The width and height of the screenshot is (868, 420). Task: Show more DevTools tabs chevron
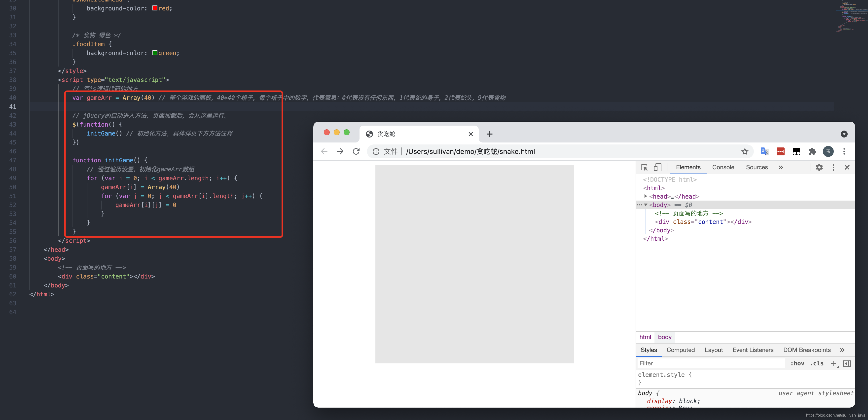(781, 167)
